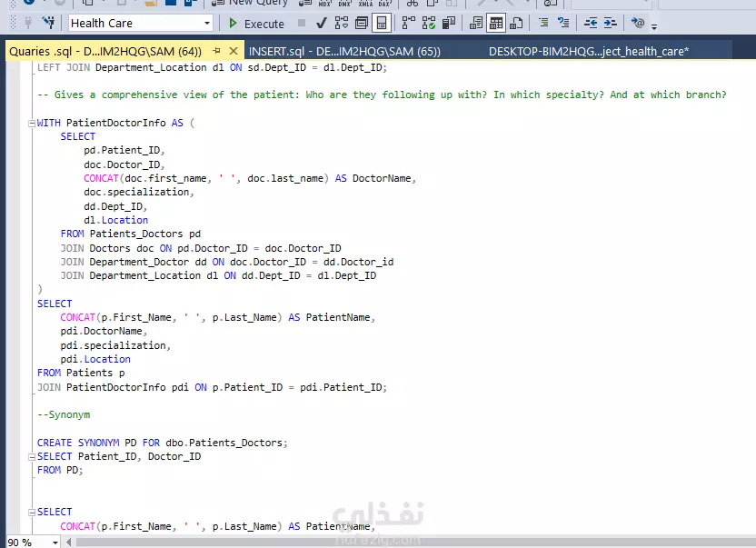Image resolution: width=756 pixels, height=548 pixels.
Task: Click 'JOIN Department_Doctor dd' line
Action: [226, 262]
